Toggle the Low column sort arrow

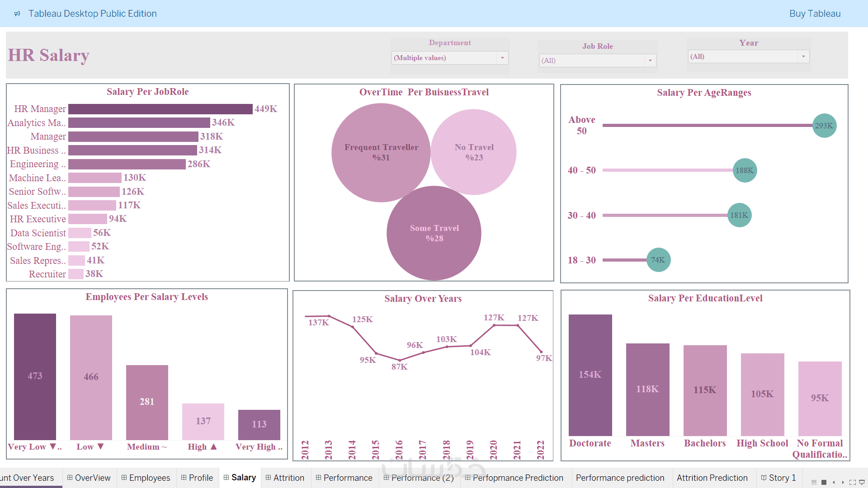(100, 446)
